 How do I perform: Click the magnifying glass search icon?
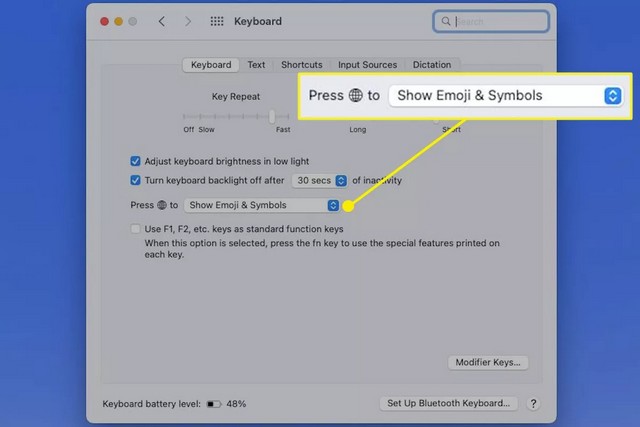point(445,21)
